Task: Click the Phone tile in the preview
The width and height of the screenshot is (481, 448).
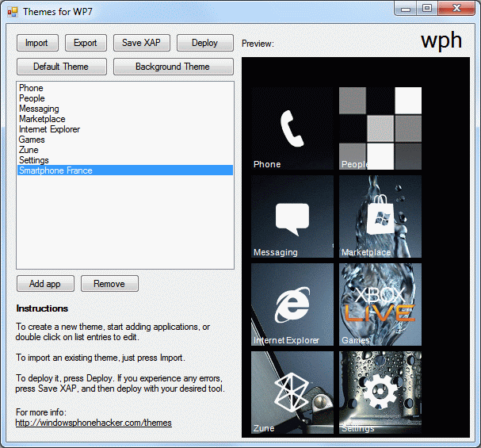Action: [292, 128]
